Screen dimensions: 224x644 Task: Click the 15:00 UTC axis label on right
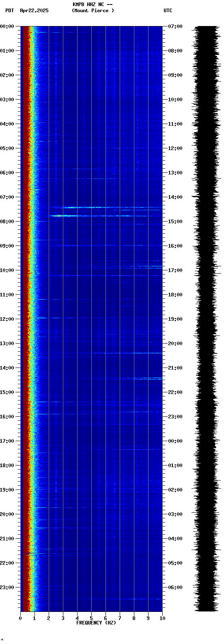pyautogui.click(x=175, y=222)
